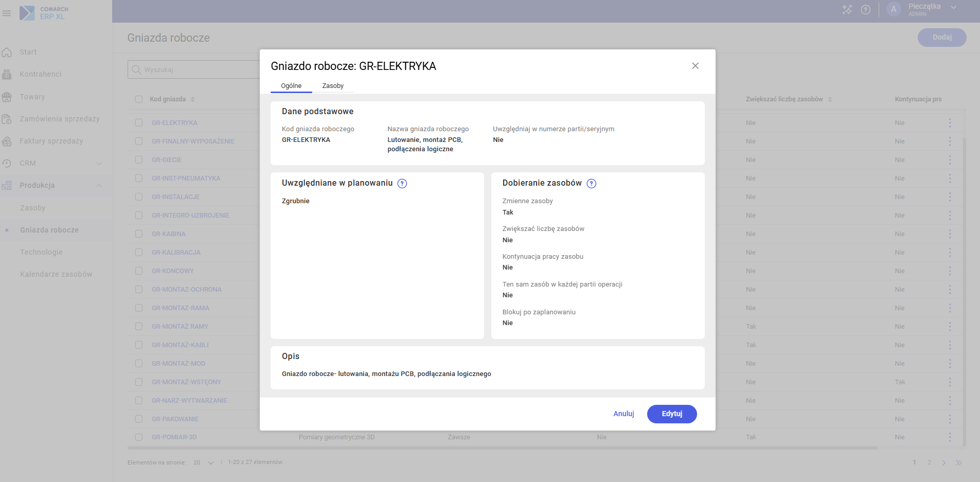The image size is (980, 482).
Task: Select the Ogólne tab
Action: point(291,86)
